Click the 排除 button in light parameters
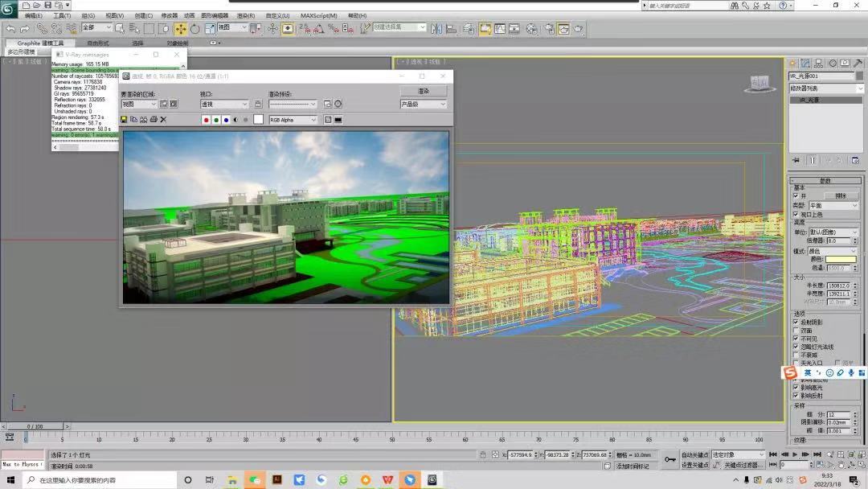 (x=841, y=195)
